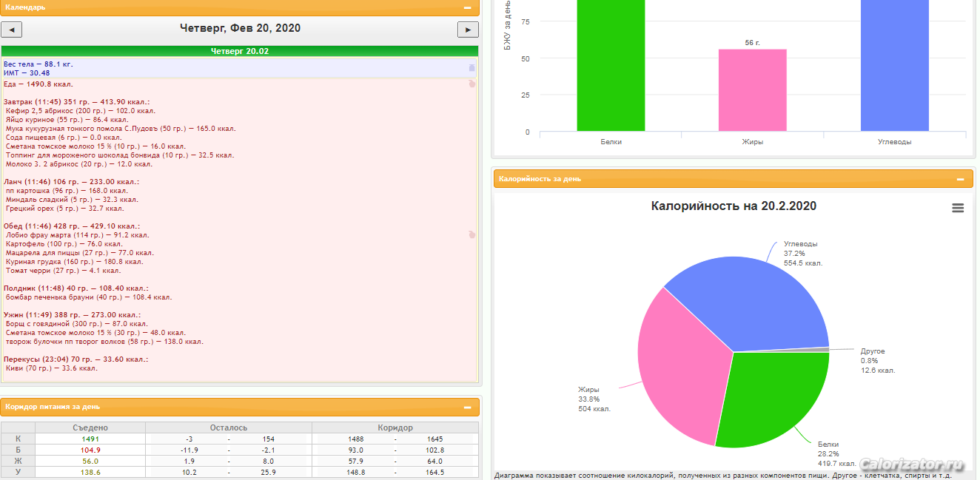Collapse the Коридор питания за день panel
Screen dimensions: 980x480
click(467, 407)
